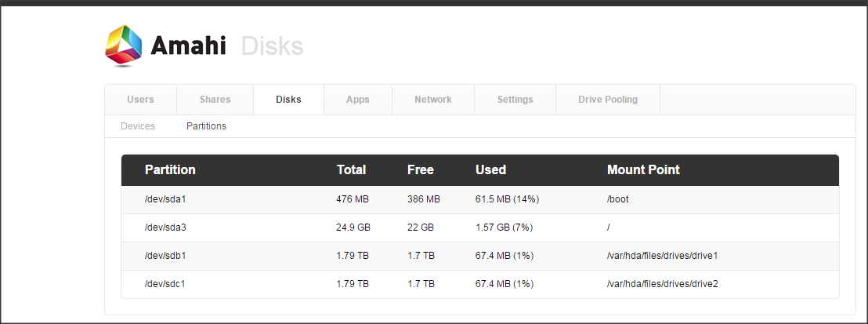Click the 1.57 GB (7%) used value

[505, 228]
